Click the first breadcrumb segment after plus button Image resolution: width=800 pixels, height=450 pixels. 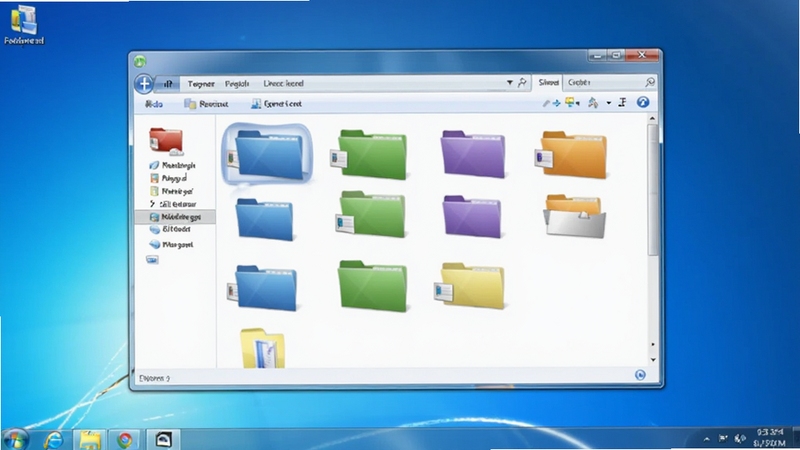(168, 84)
